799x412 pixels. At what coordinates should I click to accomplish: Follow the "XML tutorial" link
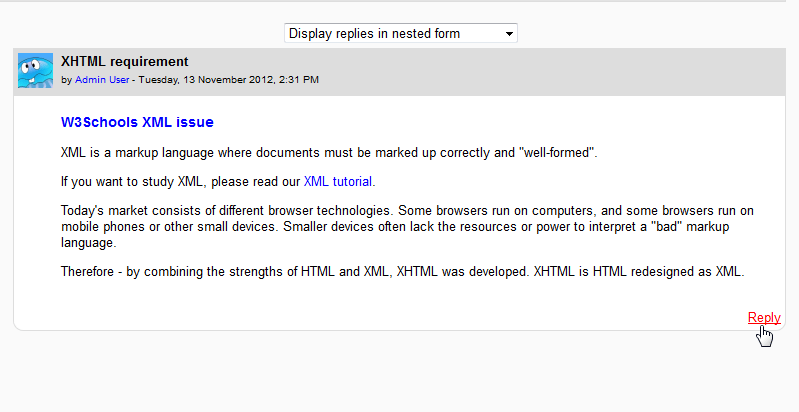338,181
